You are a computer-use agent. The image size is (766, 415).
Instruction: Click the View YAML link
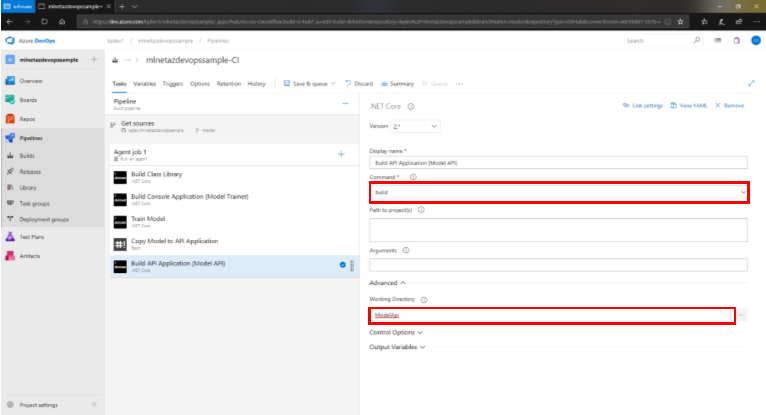coord(690,105)
